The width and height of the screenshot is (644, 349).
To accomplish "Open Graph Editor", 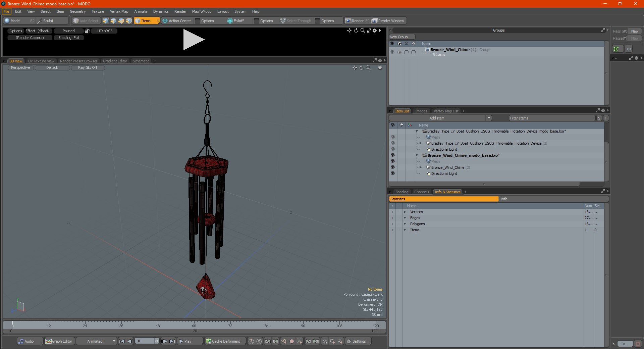I will [59, 341].
